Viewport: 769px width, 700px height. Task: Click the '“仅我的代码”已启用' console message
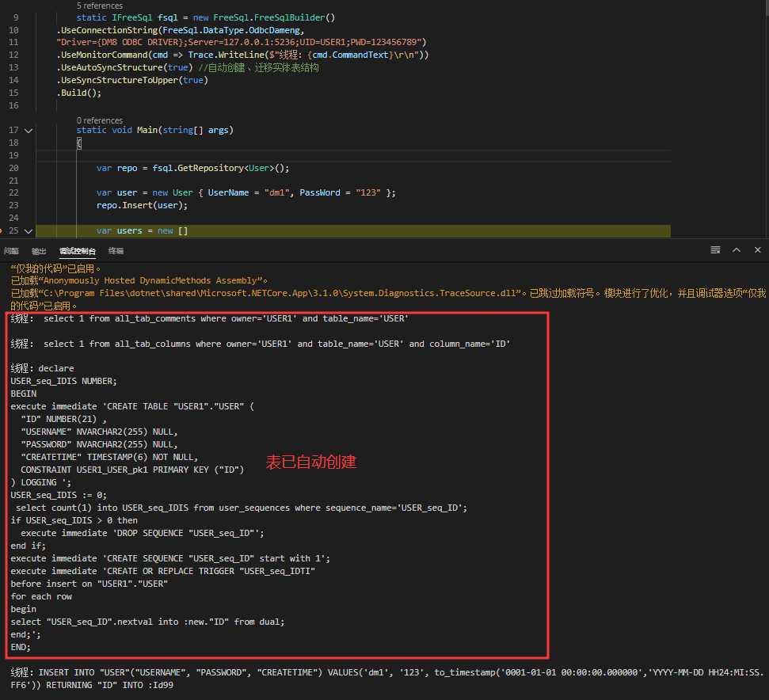[x=55, y=268]
